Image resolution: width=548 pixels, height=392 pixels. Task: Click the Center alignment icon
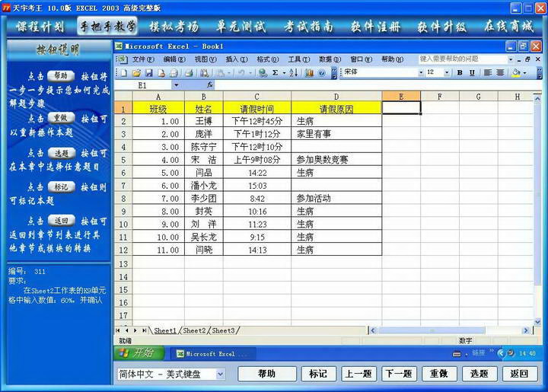pos(500,72)
